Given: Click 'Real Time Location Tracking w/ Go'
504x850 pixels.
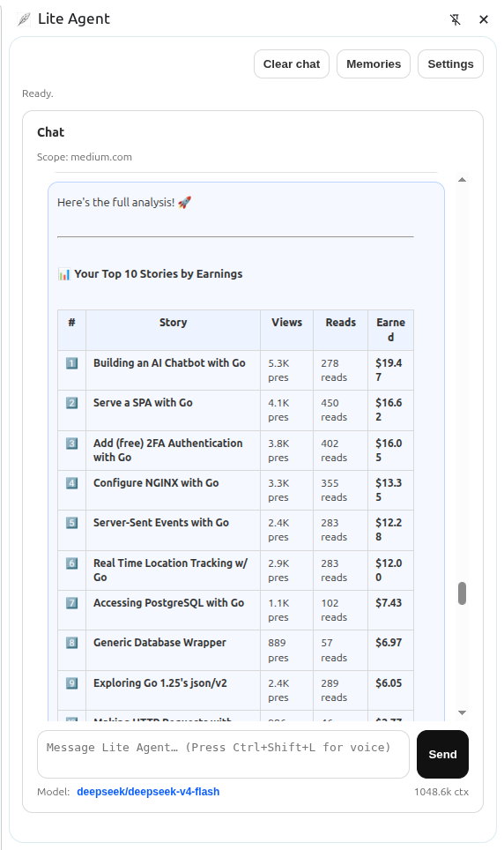Looking at the screenshot, I should [170, 570].
